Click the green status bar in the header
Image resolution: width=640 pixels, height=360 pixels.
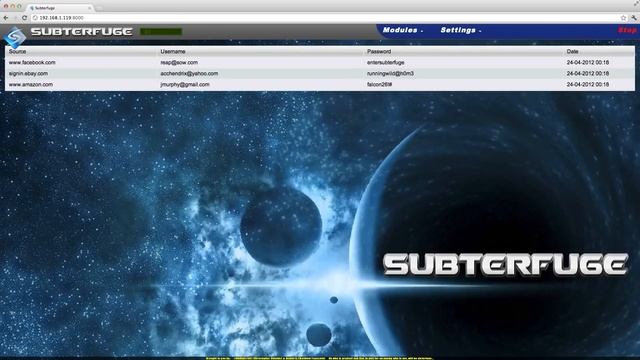[161, 31]
